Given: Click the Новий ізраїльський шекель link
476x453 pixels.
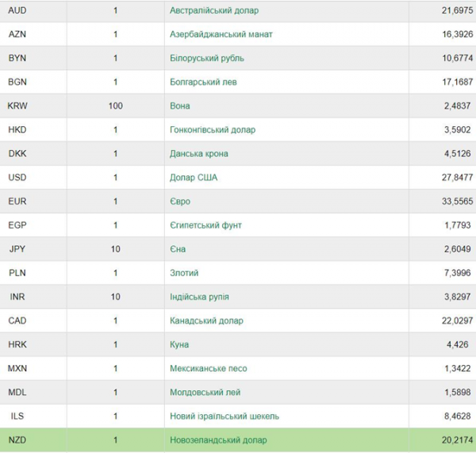Looking at the screenshot, I should point(225,417).
